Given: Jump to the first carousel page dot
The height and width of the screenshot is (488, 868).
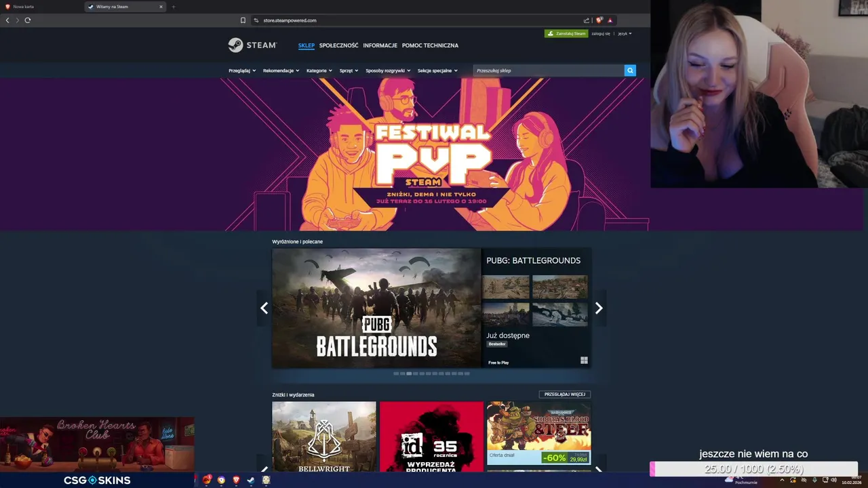Looking at the screenshot, I should (396, 373).
